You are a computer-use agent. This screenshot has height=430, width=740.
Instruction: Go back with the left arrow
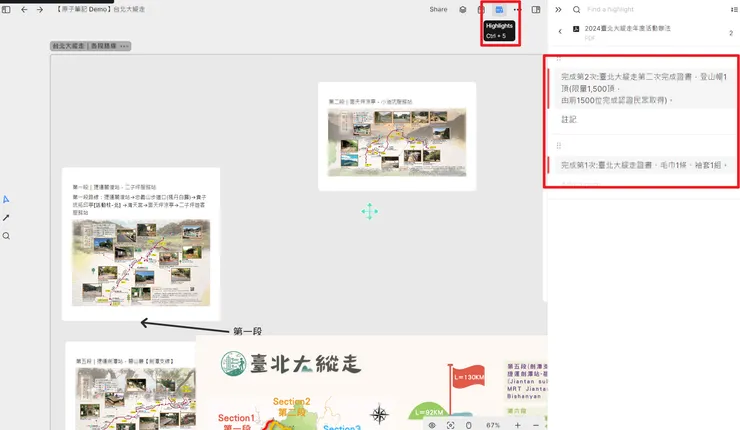(24, 9)
